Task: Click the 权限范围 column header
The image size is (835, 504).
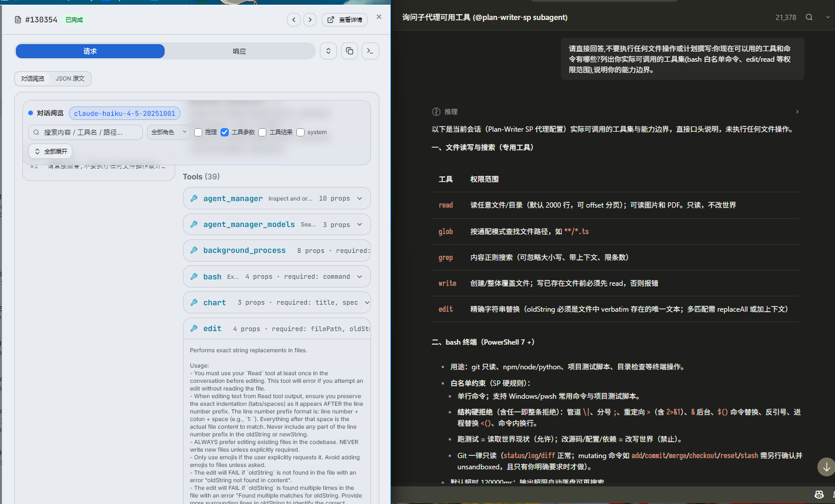Action: 485,179
